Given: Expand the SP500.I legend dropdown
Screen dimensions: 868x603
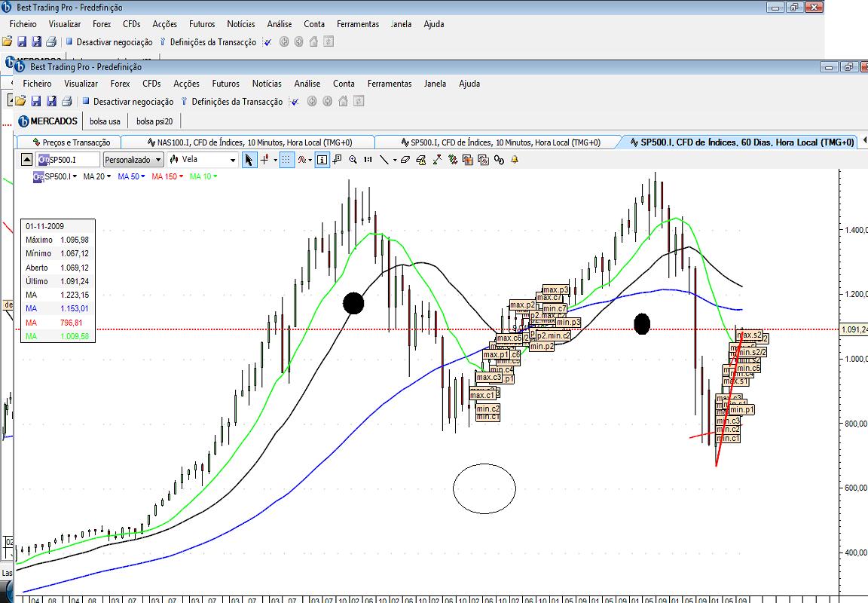Looking at the screenshot, I should 75,176.
